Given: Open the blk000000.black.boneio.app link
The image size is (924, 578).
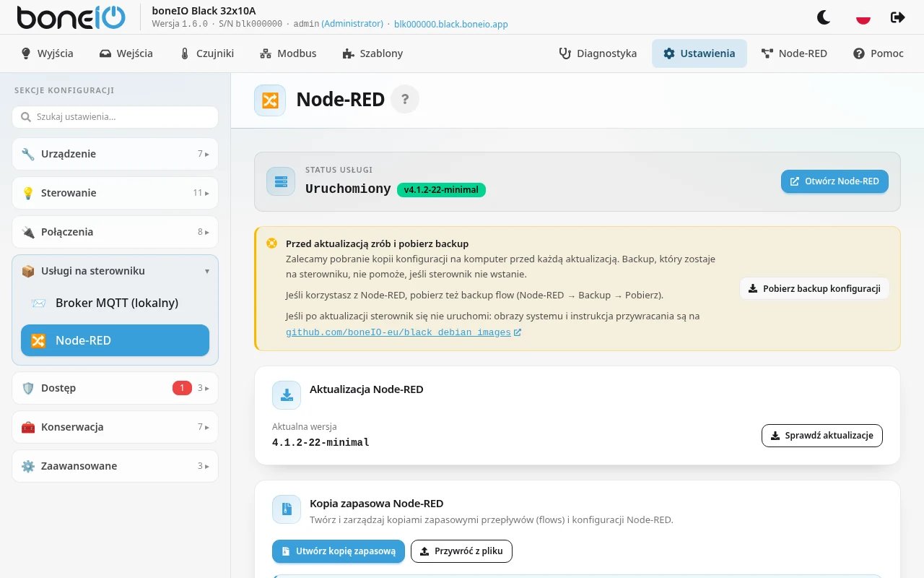Looking at the screenshot, I should (451, 24).
